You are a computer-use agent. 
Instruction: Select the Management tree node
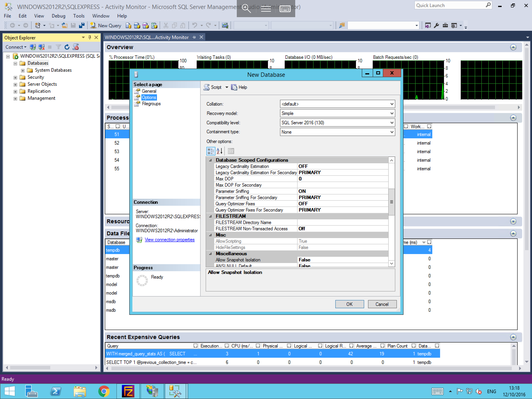click(x=41, y=98)
